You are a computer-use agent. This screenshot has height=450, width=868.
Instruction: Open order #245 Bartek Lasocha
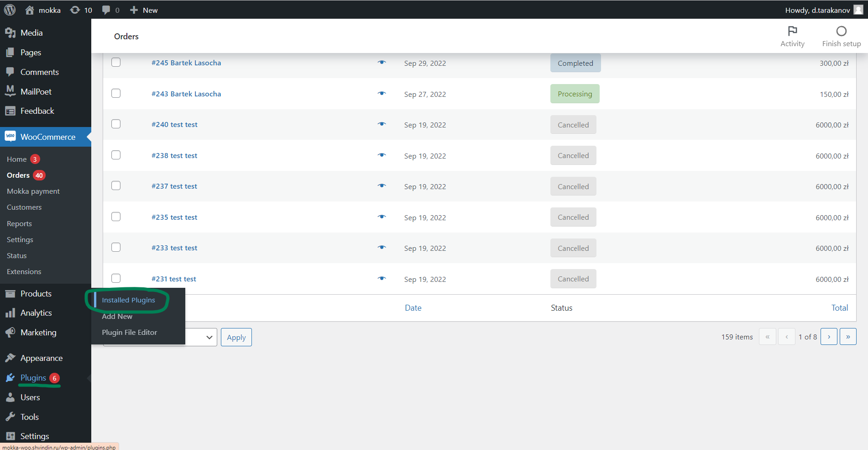186,63
